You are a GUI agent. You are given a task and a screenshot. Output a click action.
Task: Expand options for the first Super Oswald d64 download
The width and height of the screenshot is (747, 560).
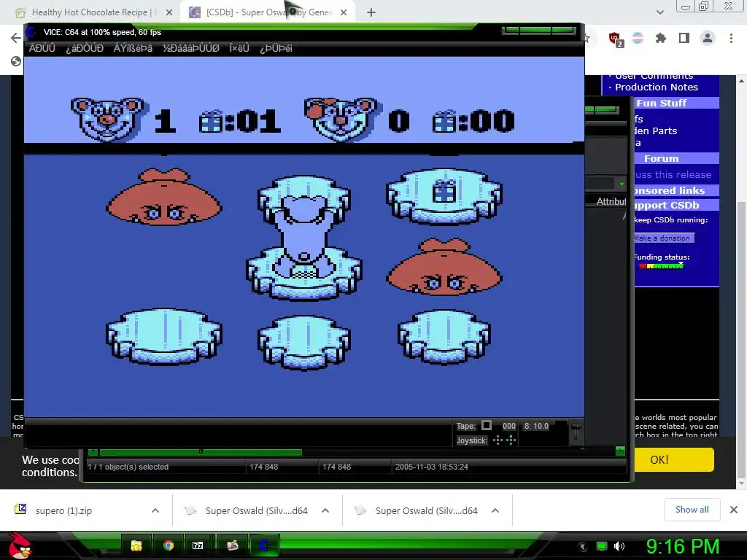click(325, 510)
